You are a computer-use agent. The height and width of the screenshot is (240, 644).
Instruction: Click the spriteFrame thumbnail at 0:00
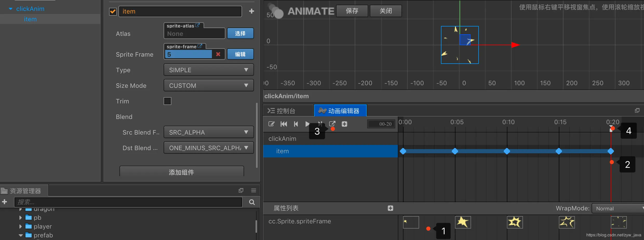(411, 222)
